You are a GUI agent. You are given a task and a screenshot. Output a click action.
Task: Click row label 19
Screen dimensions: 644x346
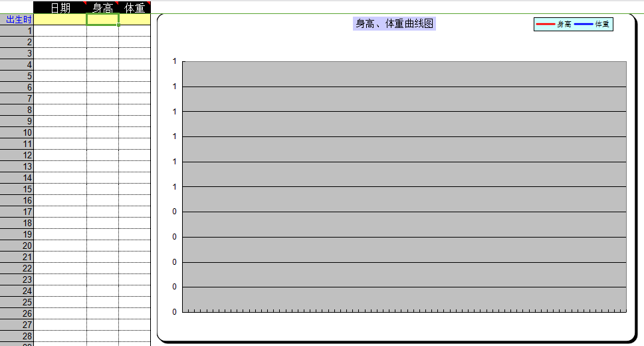17,234
